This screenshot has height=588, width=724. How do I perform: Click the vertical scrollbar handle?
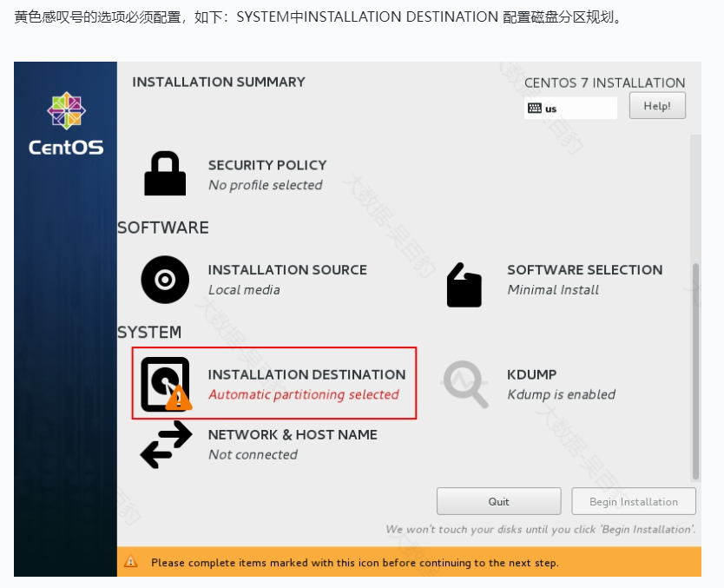[695, 372]
